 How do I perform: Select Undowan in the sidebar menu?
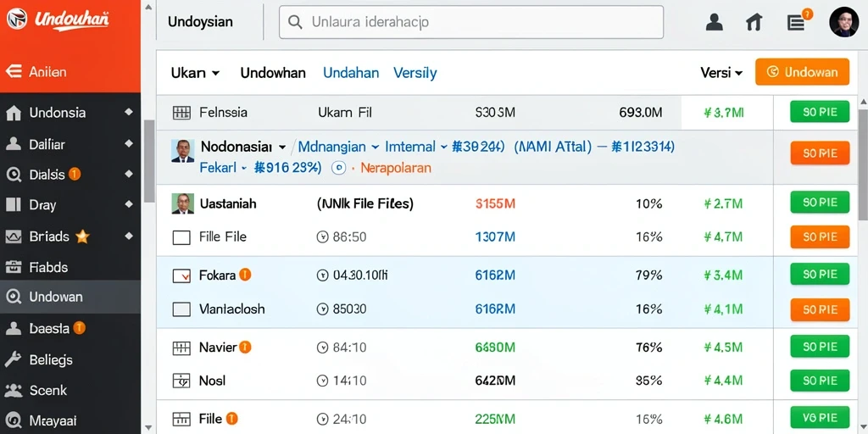tap(70, 297)
